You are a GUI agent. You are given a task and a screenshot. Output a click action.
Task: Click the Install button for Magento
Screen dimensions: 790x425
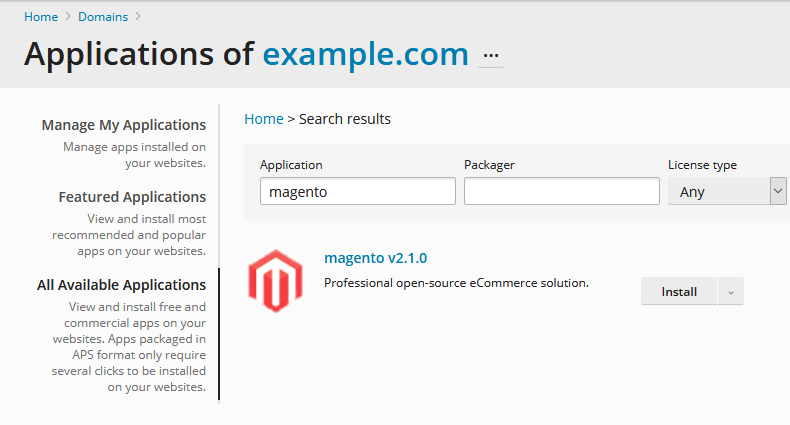679,292
